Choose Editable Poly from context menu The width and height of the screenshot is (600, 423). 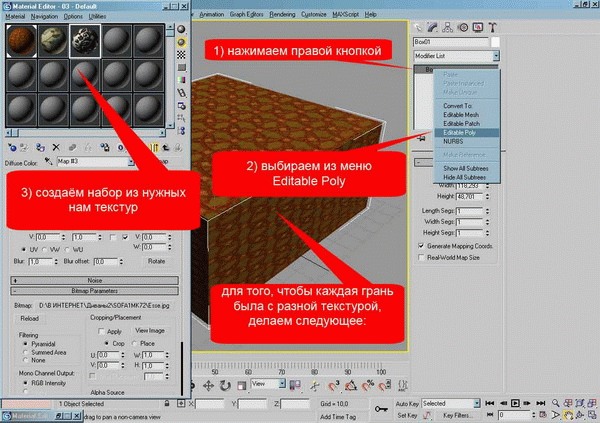pyautogui.click(x=458, y=132)
